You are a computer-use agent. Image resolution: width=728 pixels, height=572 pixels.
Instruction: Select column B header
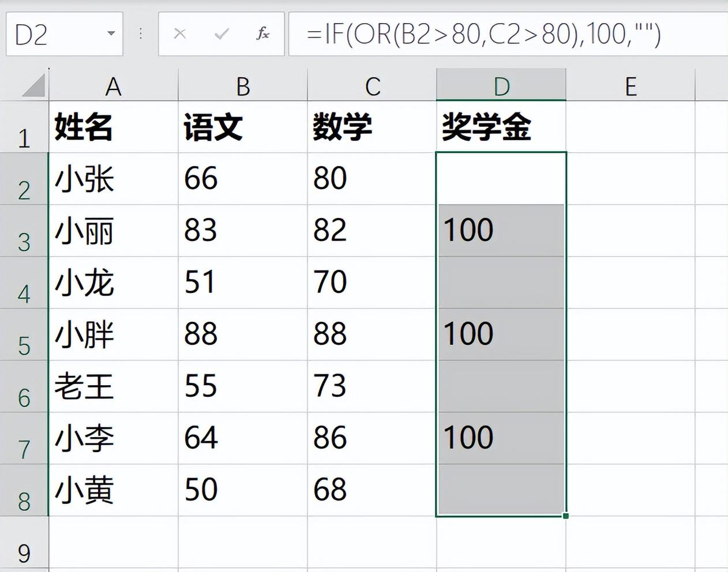click(x=243, y=85)
